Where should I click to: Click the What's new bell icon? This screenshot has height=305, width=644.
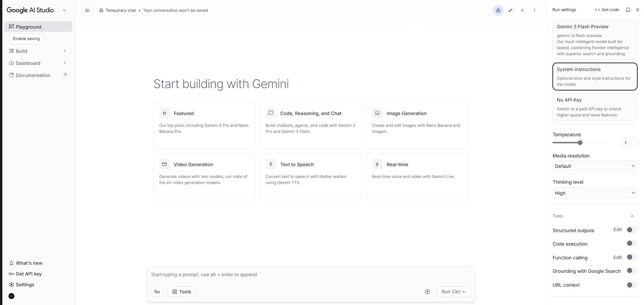coord(11,263)
